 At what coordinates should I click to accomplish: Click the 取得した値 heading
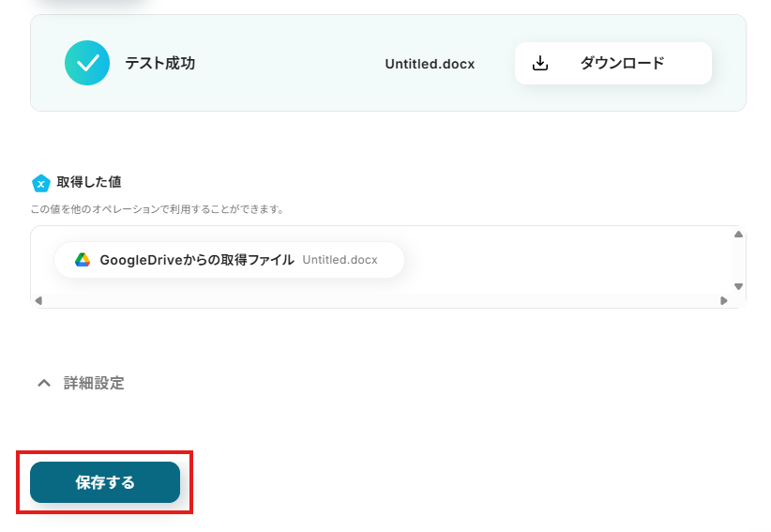[x=89, y=182]
